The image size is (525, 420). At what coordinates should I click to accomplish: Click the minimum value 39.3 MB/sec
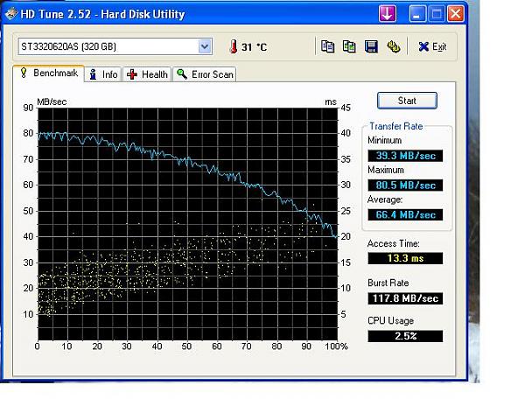(x=405, y=156)
